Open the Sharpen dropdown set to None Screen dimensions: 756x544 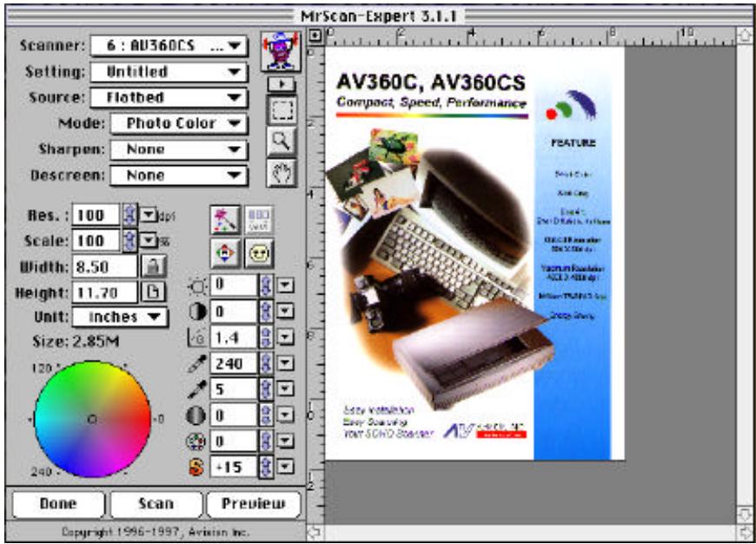tap(179, 149)
